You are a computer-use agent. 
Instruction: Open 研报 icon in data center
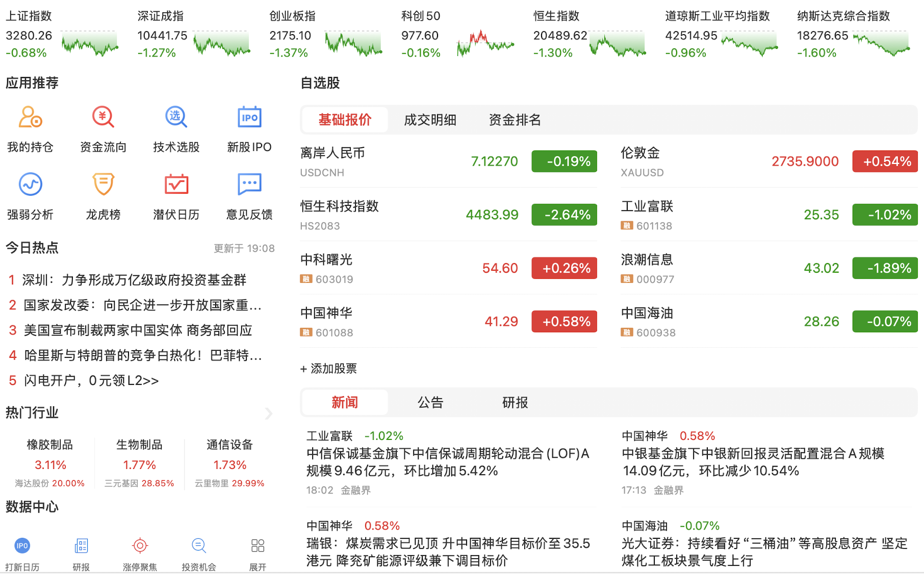coord(81,546)
